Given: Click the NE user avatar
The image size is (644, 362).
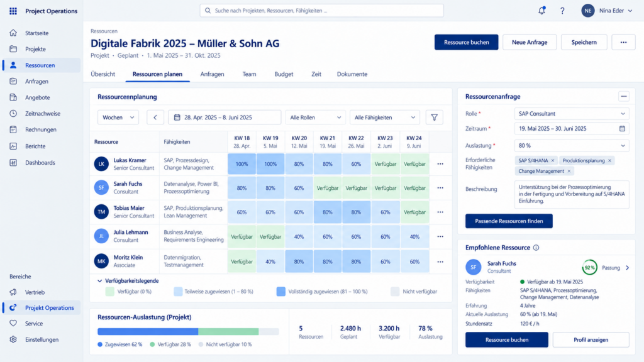Looking at the screenshot, I should click(x=588, y=11).
